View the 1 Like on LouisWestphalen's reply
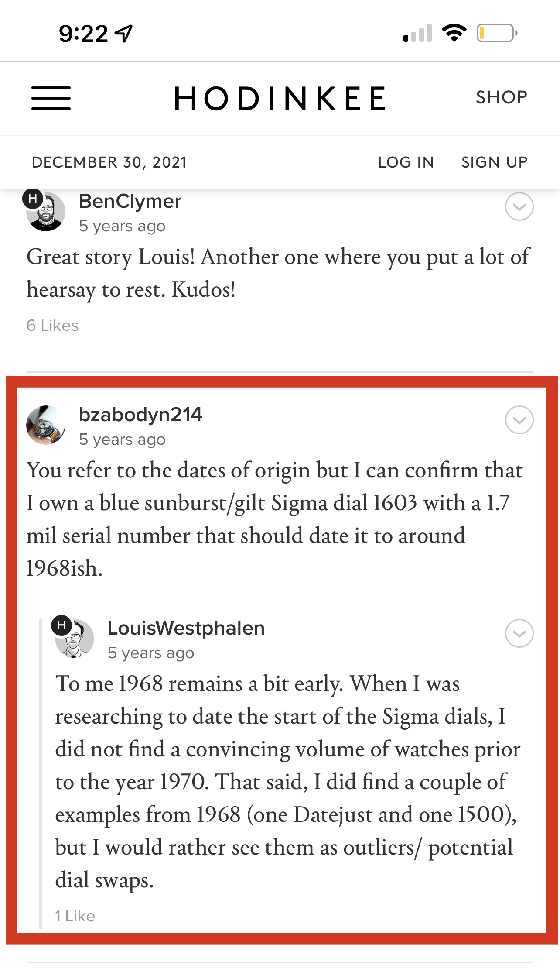 [x=75, y=916]
